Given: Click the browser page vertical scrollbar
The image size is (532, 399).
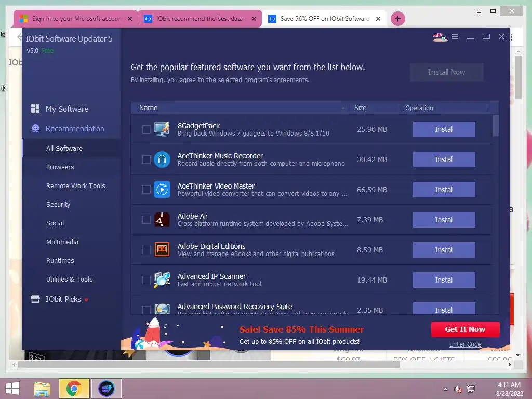Looking at the screenshot, I should [x=518, y=77].
